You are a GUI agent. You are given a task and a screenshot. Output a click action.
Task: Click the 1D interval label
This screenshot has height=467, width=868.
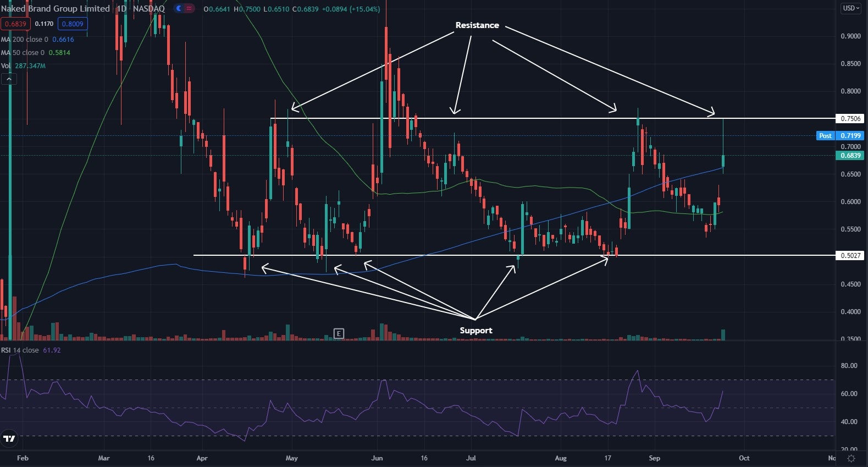121,9
